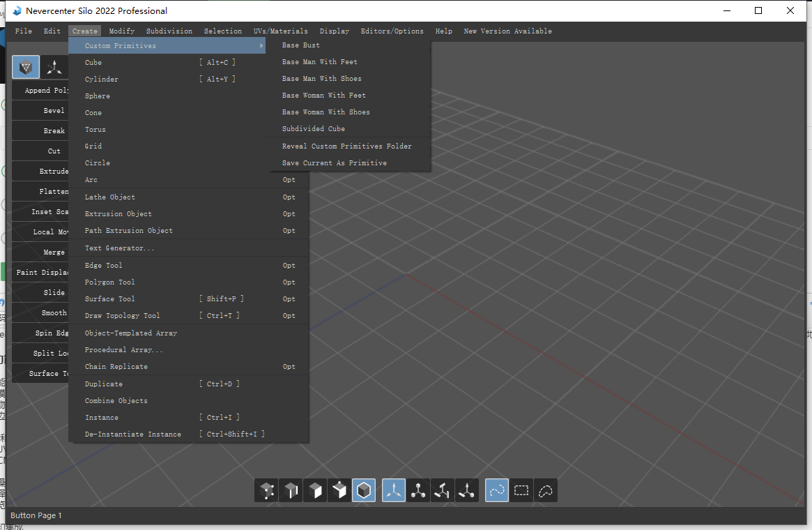This screenshot has width=812, height=530.
Task: Close the open Create menu
Action: [x=85, y=31]
